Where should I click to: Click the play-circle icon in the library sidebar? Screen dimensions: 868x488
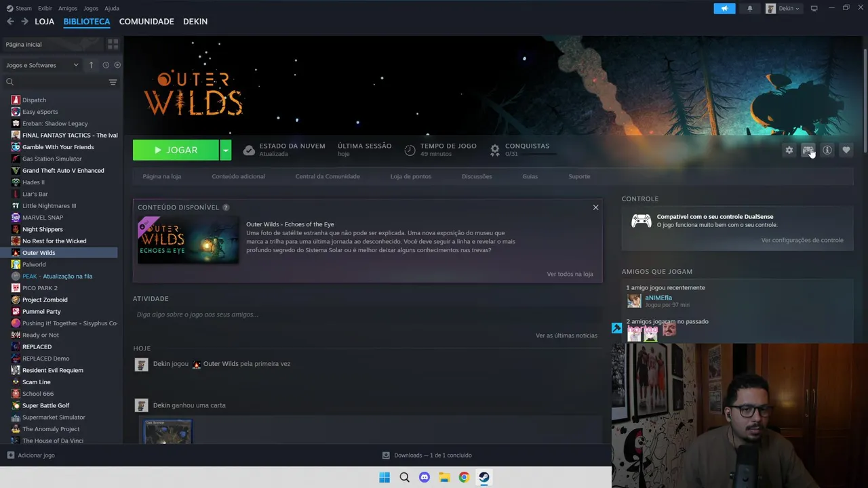117,65
